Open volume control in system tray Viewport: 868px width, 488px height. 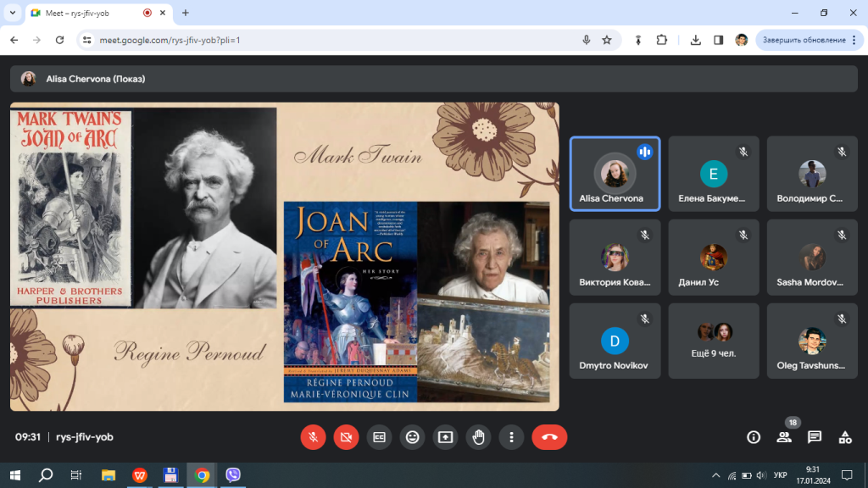click(x=761, y=475)
